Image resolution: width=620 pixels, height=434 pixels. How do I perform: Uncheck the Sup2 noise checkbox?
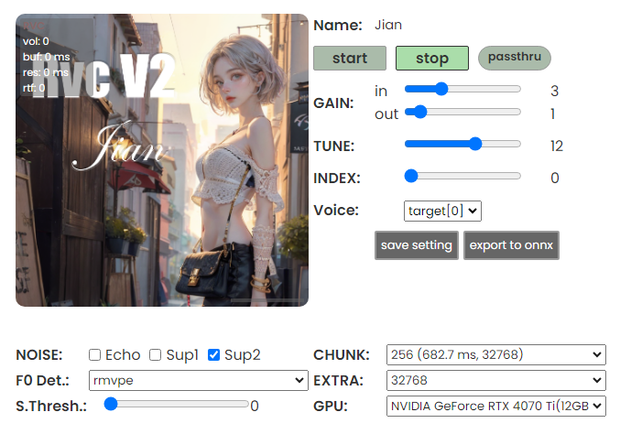click(x=214, y=355)
